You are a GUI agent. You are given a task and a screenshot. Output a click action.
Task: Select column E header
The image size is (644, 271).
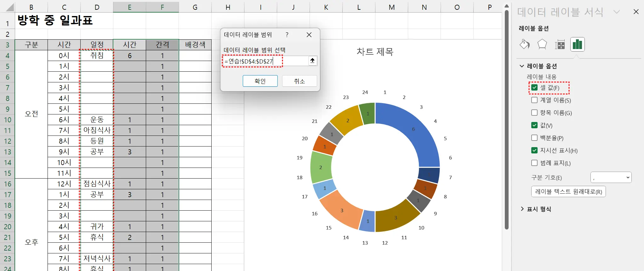pyautogui.click(x=130, y=7)
